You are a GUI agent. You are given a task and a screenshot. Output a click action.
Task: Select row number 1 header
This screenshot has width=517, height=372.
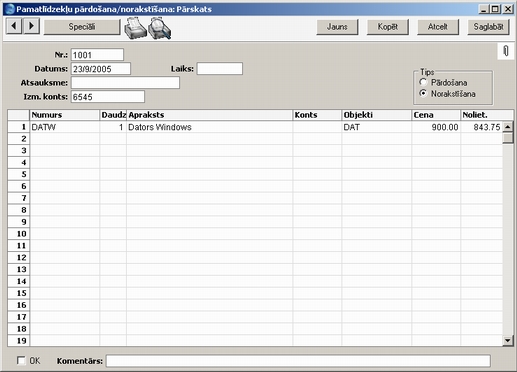pos(19,127)
